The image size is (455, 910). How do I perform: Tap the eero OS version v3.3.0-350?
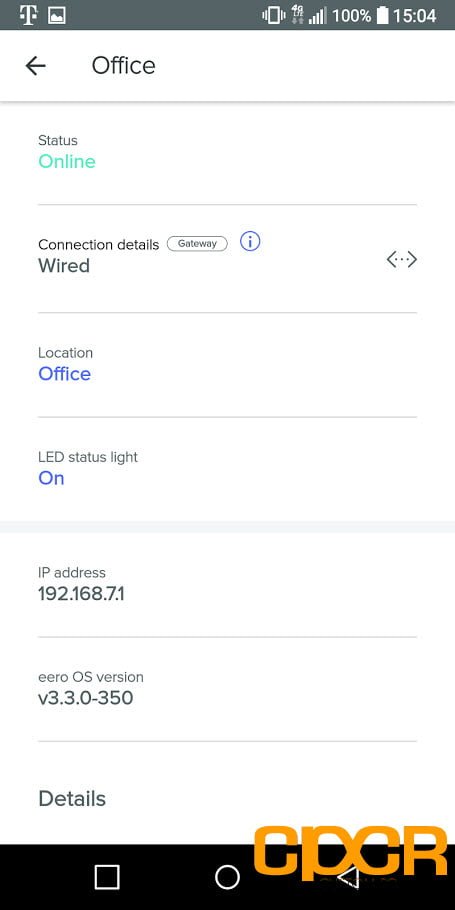tap(86, 698)
